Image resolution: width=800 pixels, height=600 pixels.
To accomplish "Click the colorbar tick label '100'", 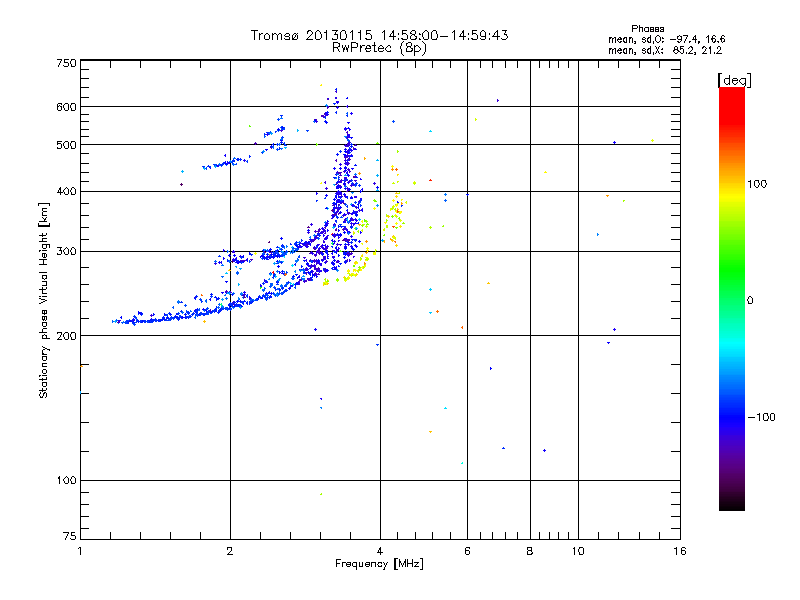I will [x=757, y=184].
